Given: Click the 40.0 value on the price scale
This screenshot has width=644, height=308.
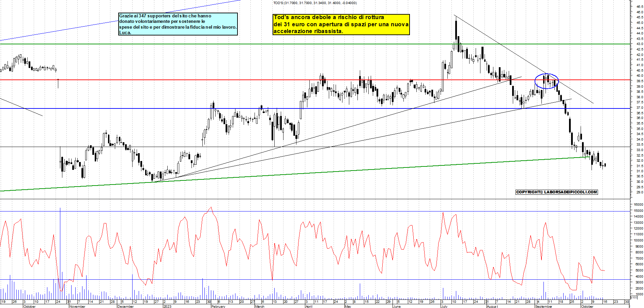Looking at the screenshot, I should [x=640, y=76].
